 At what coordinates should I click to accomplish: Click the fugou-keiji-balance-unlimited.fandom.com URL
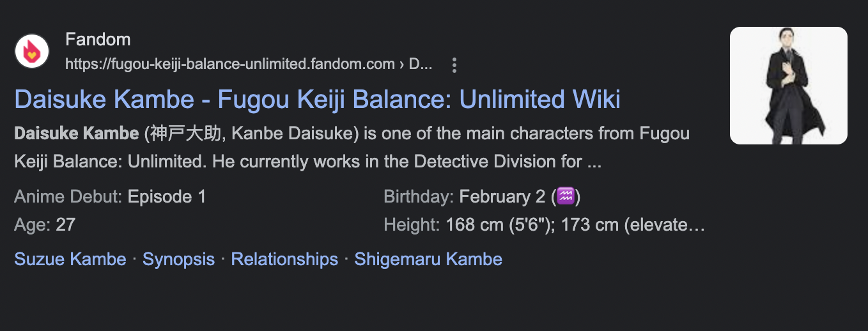[230, 65]
